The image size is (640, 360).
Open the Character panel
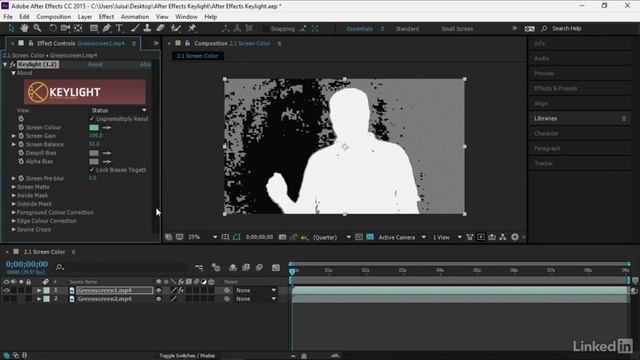(x=546, y=133)
